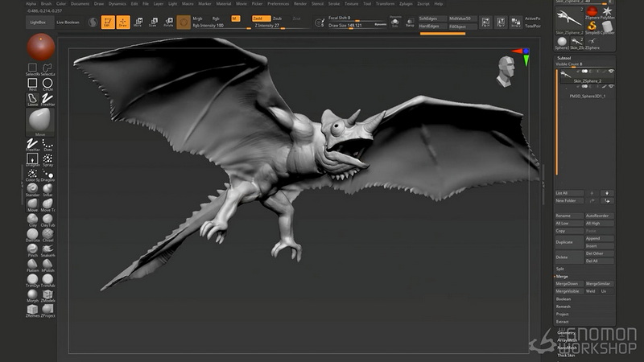The height and width of the screenshot is (362, 644).
Task: Select the DragRect stroke type
Action: click(32, 159)
